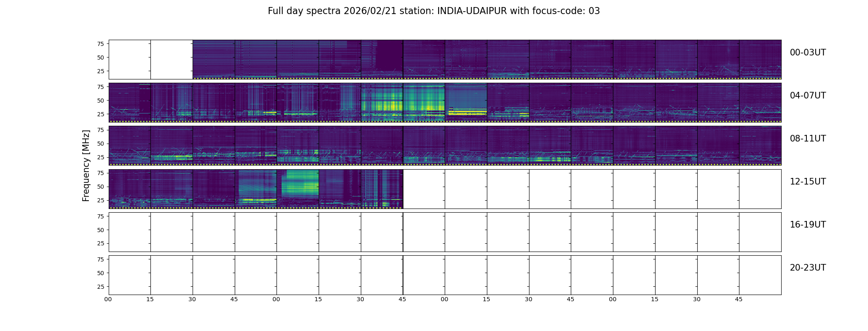Click the first 30 time axis tick label

coord(192,299)
